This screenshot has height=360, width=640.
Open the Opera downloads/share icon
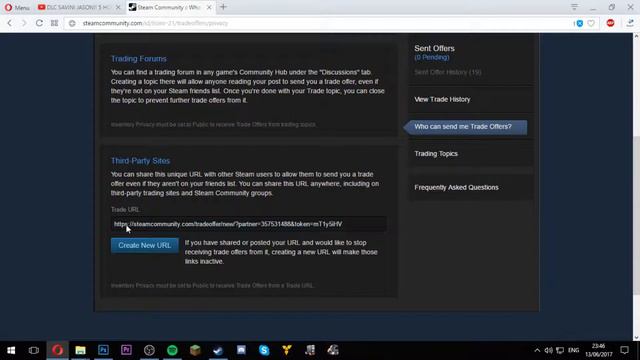[630, 23]
